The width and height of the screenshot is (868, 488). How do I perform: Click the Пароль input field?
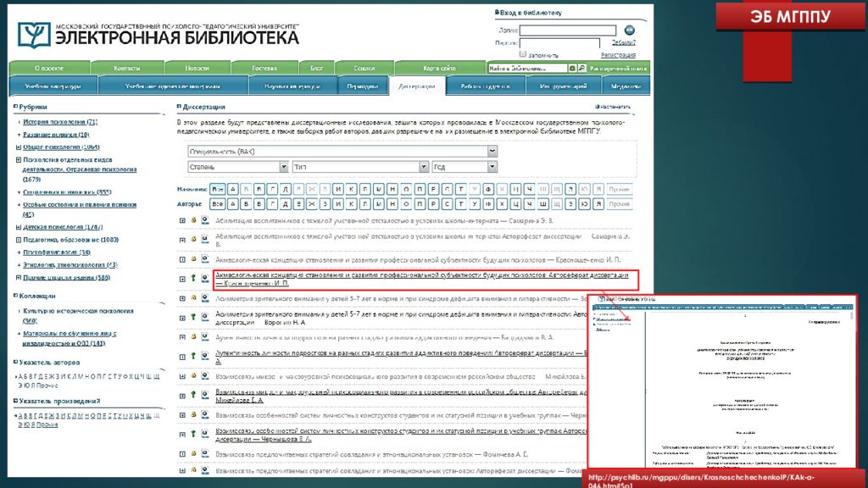(x=559, y=42)
